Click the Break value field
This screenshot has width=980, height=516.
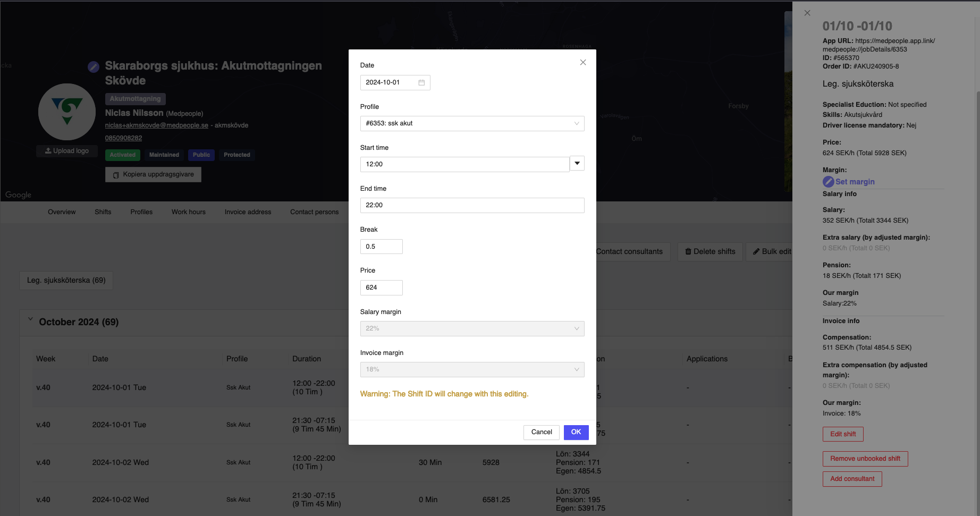[x=381, y=247]
